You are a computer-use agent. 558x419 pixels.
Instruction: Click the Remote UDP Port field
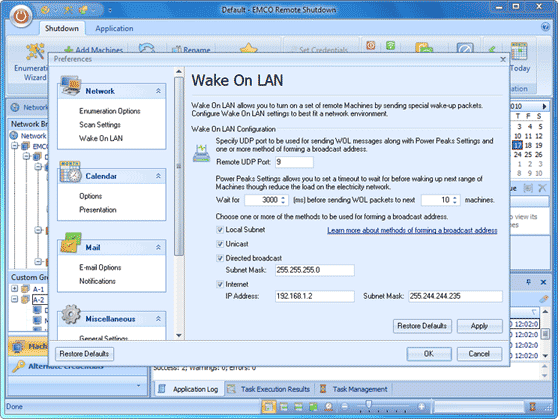tap(294, 162)
